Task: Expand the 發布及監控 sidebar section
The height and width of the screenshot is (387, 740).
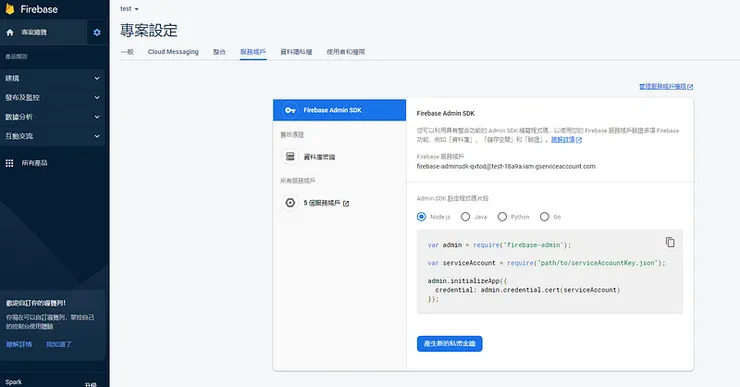Action: 52,98
